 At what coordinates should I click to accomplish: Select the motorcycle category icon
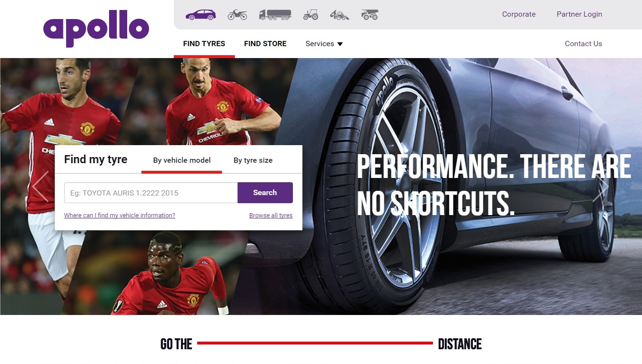pyautogui.click(x=237, y=15)
